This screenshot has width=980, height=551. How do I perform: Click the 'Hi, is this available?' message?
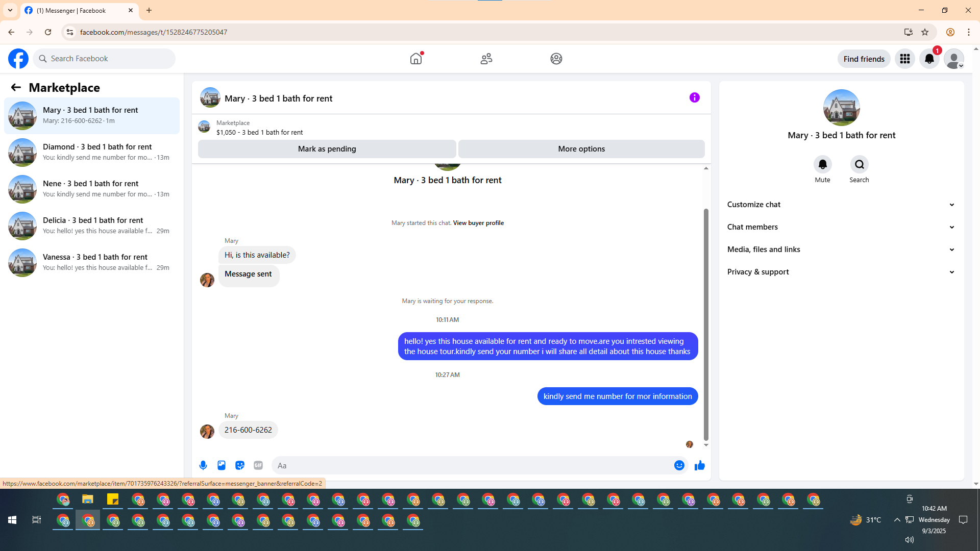pos(257,255)
